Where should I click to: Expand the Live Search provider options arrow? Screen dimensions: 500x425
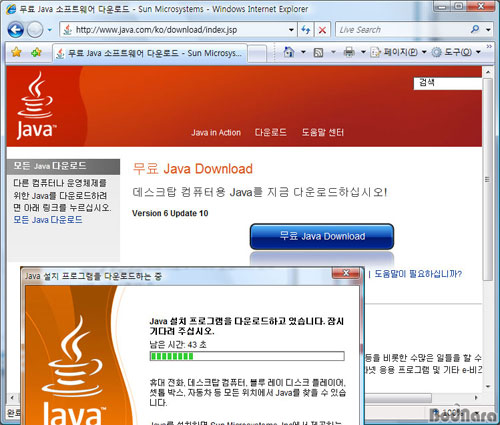(488, 30)
